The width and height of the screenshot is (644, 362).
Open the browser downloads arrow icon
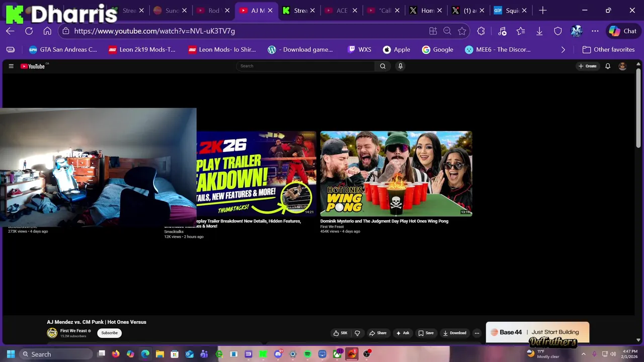pyautogui.click(x=539, y=31)
